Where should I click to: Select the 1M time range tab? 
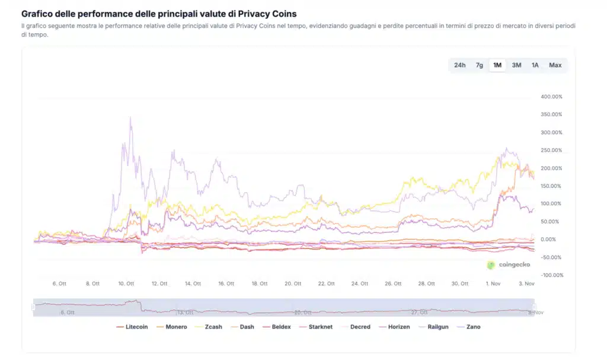pos(497,65)
